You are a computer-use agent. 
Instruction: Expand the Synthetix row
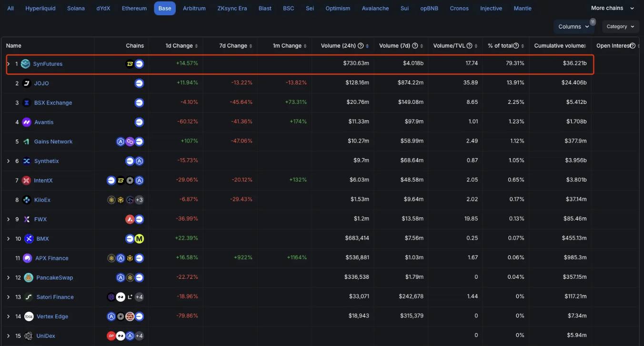[x=8, y=161]
